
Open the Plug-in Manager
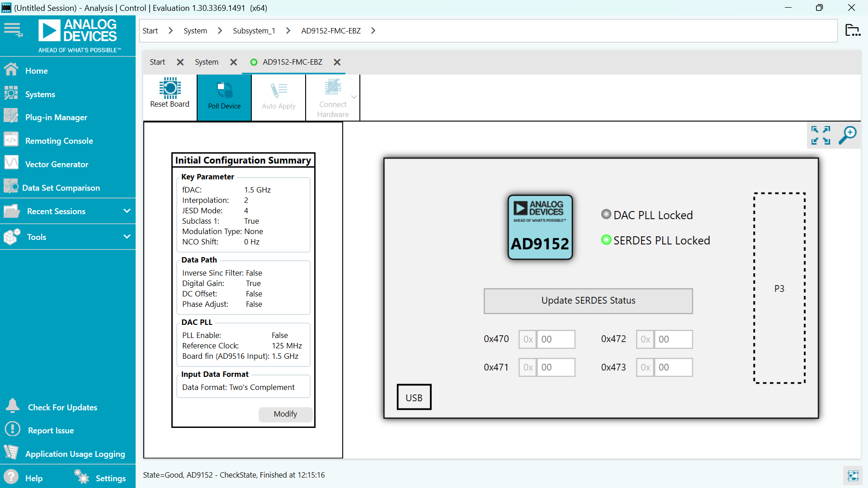(56, 117)
